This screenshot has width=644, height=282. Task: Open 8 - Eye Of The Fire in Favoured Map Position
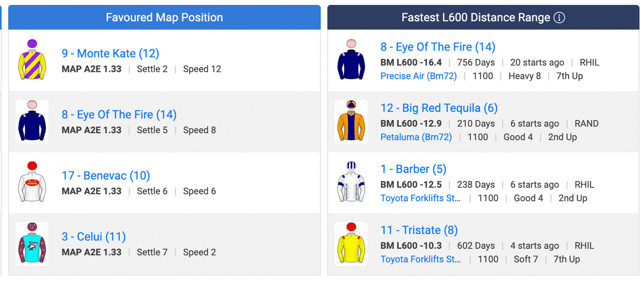point(119,114)
